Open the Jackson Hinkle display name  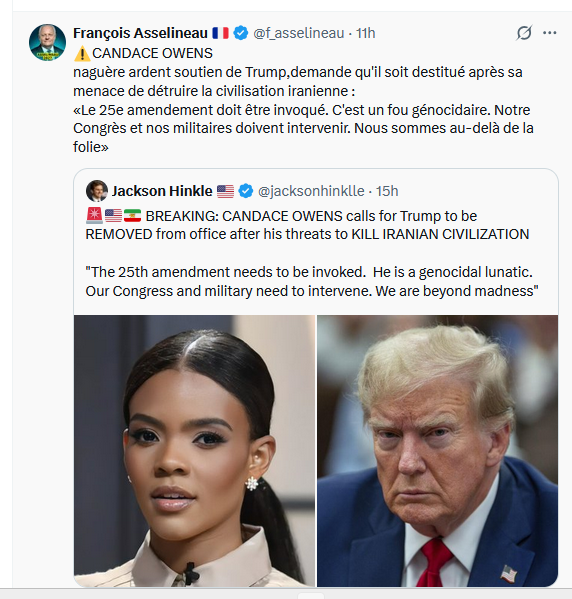point(162,191)
